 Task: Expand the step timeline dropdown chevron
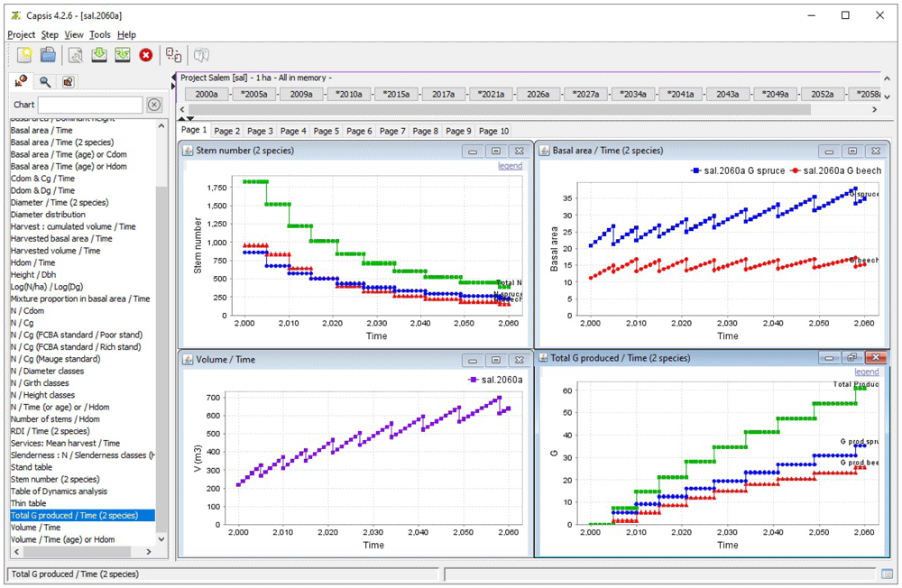click(x=887, y=96)
